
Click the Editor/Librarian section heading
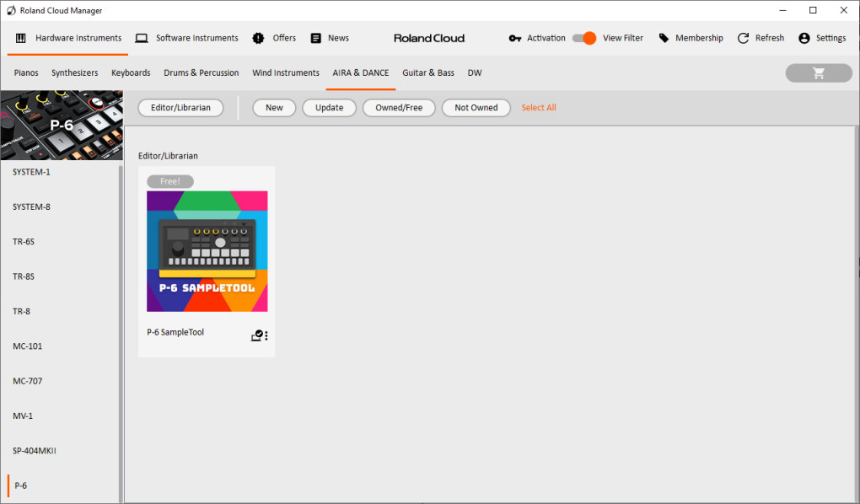(x=168, y=156)
